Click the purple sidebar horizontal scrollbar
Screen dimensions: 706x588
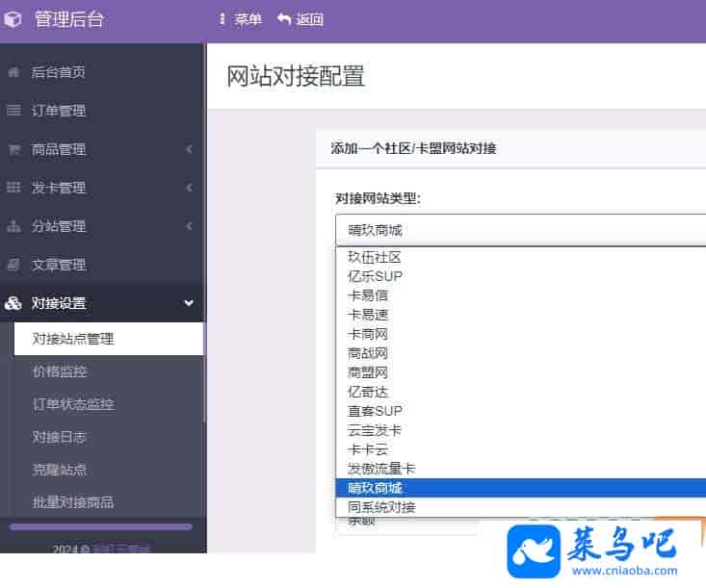(101, 526)
